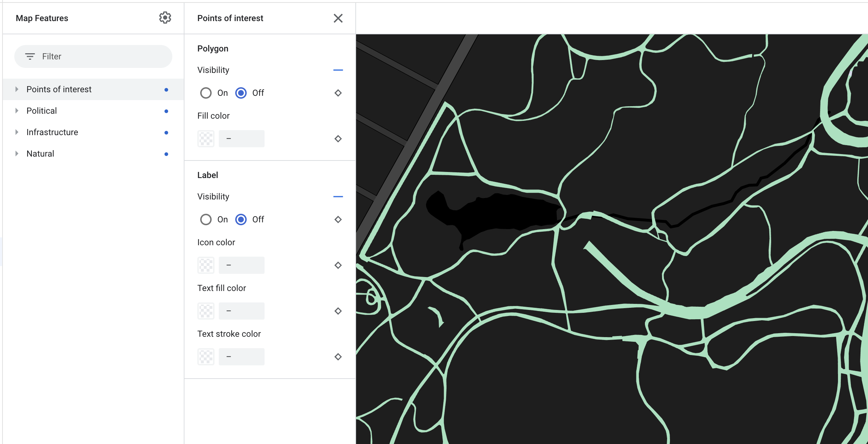The width and height of the screenshot is (868, 444).
Task: Select Off for Polygon visibility
Action: click(x=241, y=93)
